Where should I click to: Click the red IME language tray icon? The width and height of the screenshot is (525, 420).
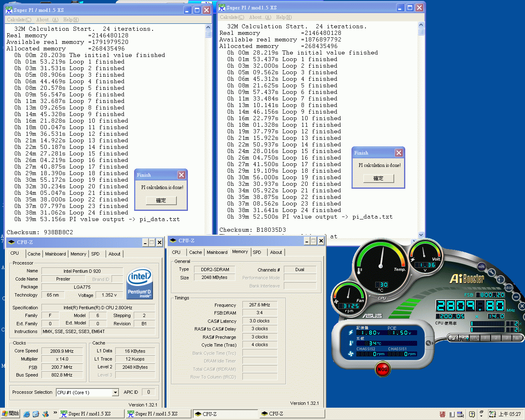coord(443,414)
